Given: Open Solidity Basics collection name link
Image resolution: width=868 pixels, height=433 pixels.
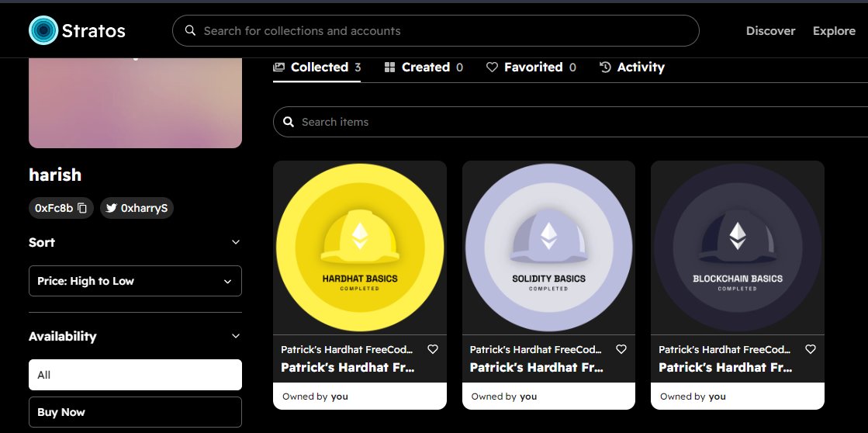Looking at the screenshot, I should pyautogui.click(x=535, y=349).
